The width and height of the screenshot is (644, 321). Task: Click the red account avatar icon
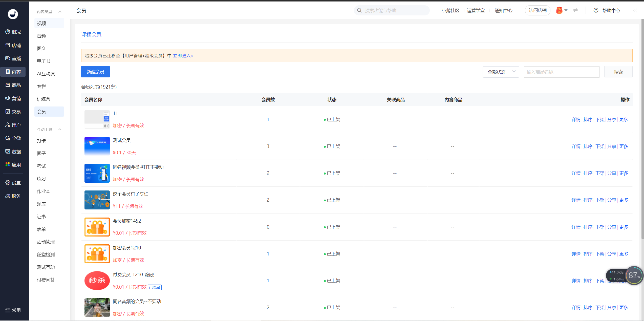coord(559,10)
